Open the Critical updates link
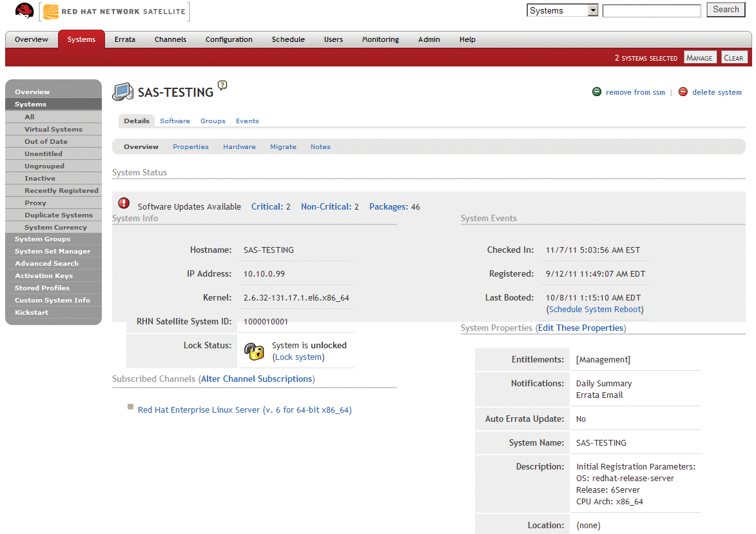The height and width of the screenshot is (534, 756). 267,206
